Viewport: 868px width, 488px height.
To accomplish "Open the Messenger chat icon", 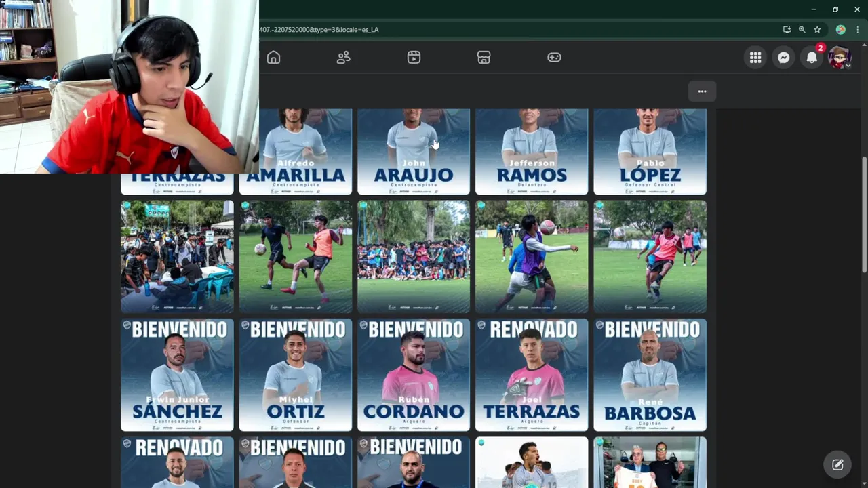I will point(783,58).
